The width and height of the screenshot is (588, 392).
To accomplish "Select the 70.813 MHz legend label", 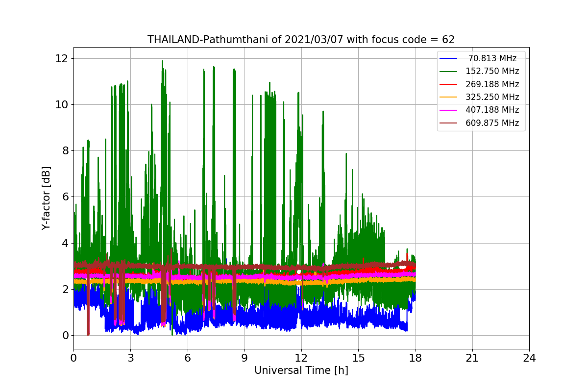I will pyautogui.click(x=492, y=58).
